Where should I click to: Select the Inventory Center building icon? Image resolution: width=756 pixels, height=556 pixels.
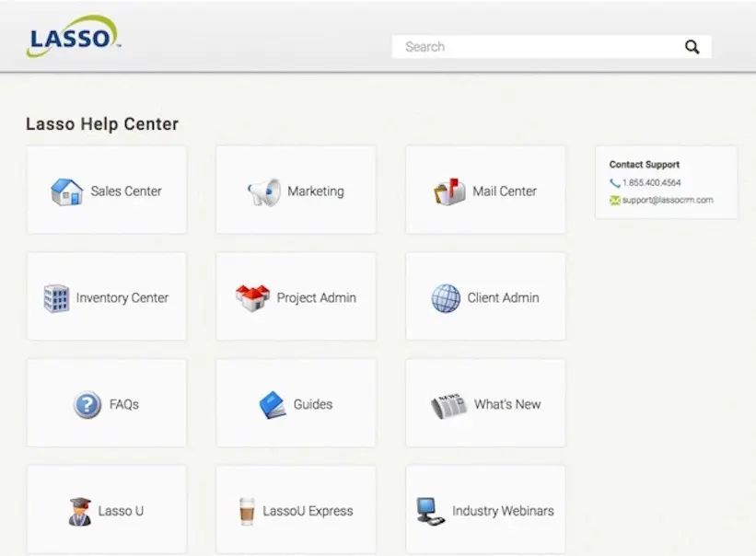click(55, 296)
